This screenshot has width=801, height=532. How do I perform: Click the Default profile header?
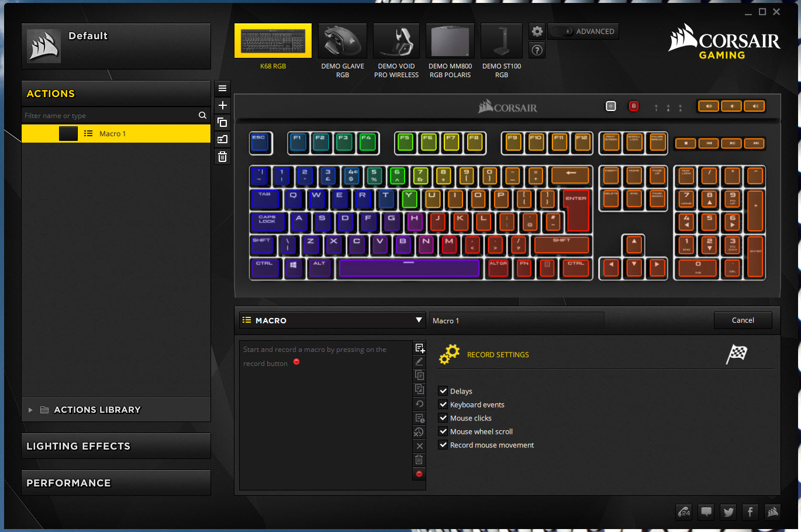(x=116, y=46)
